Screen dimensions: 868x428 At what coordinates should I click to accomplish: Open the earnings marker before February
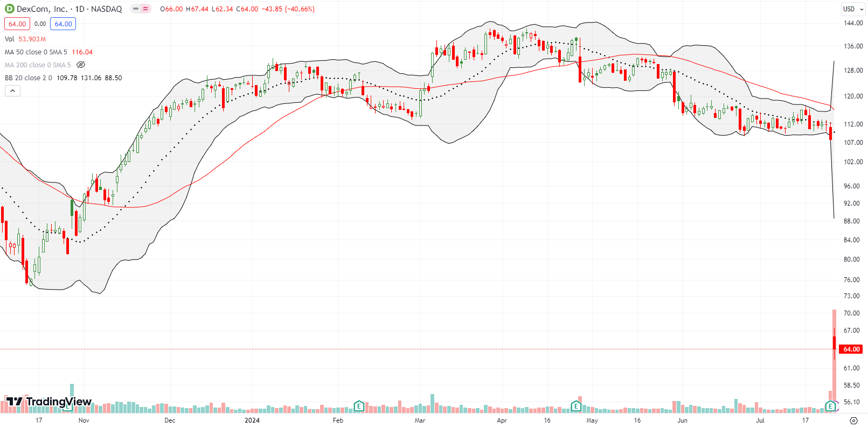[x=359, y=406]
